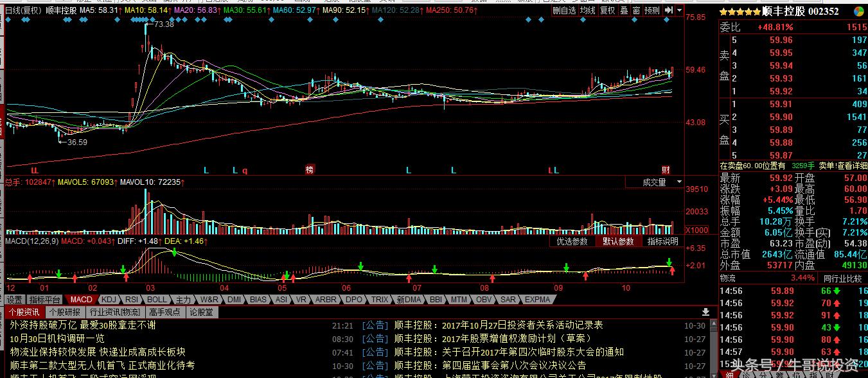Click the 预测 forecast icon on the toolbar
This screenshot has width=868, height=378.
click(651, 10)
